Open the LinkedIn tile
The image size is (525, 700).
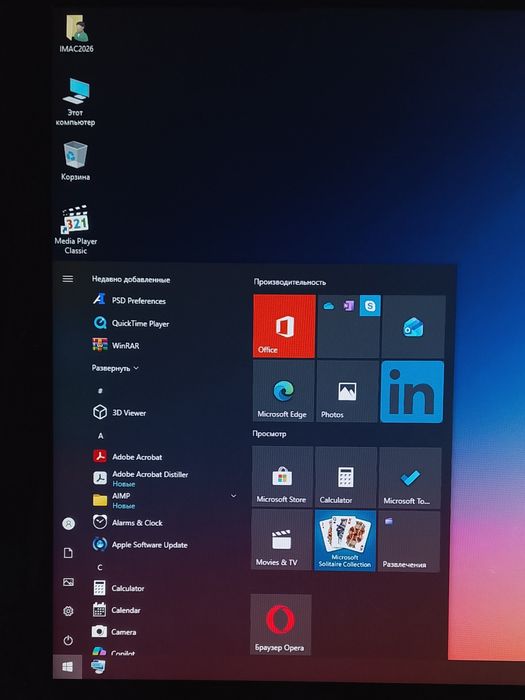click(x=412, y=392)
